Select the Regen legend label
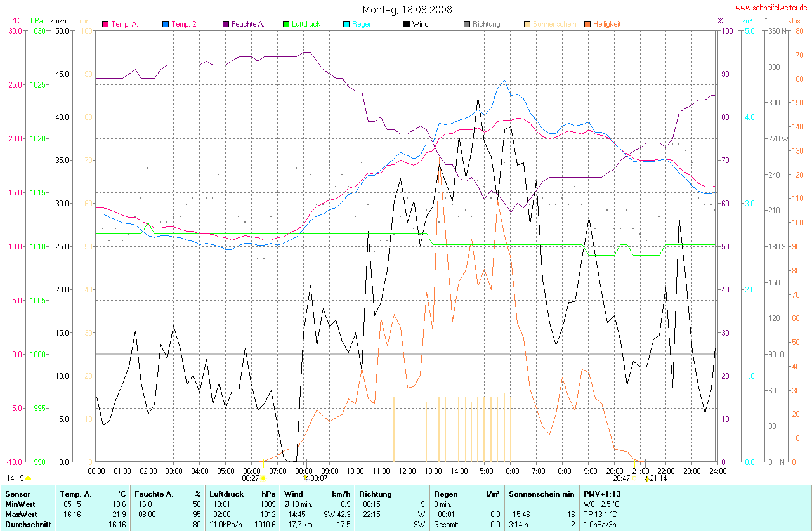The height and width of the screenshot is (531, 812). (x=362, y=24)
